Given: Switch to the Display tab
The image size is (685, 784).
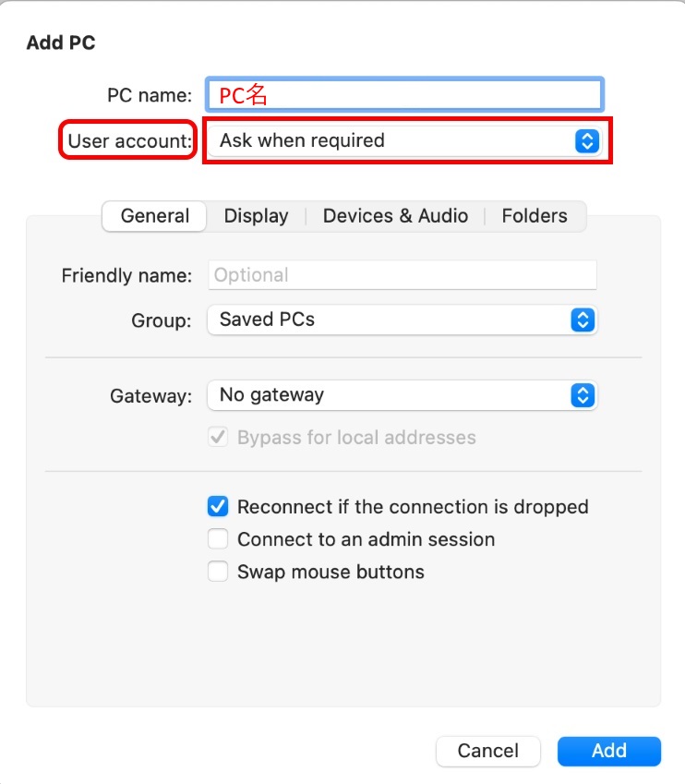Looking at the screenshot, I should 256,216.
